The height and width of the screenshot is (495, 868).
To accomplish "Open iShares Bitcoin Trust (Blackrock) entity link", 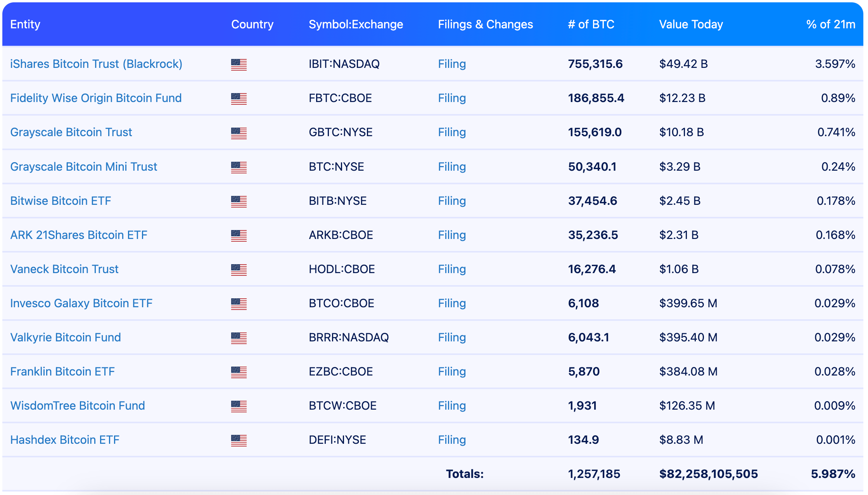I will (x=96, y=64).
